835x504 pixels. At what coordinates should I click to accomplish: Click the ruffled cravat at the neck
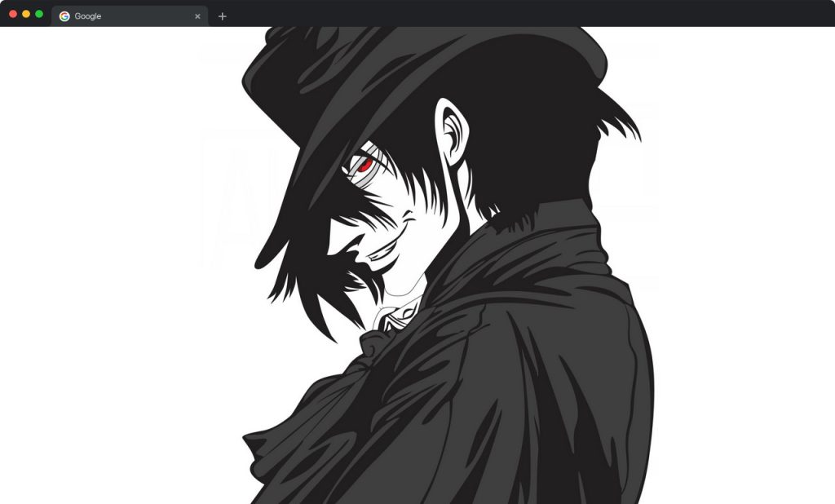pyautogui.click(x=397, y=318)
